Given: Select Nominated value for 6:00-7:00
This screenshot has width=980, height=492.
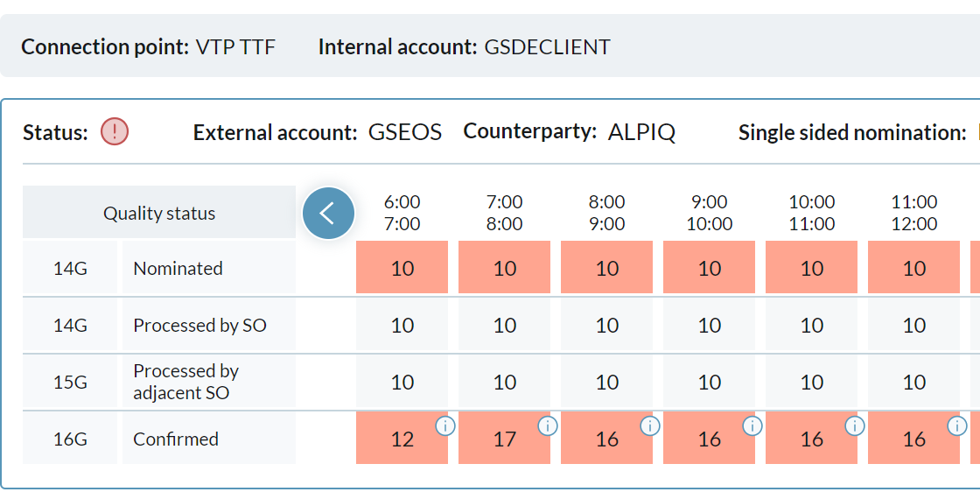Looking at the screenshot, I should [x=402, y=268].
